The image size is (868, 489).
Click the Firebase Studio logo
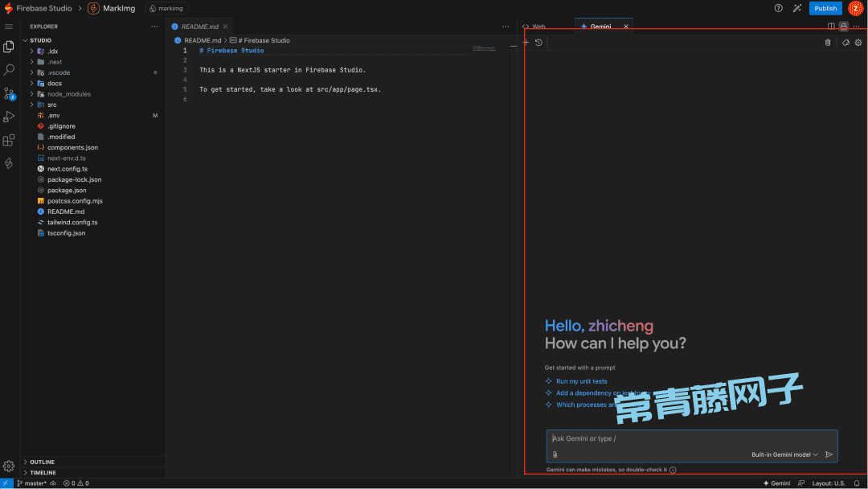tap(8, 8)
